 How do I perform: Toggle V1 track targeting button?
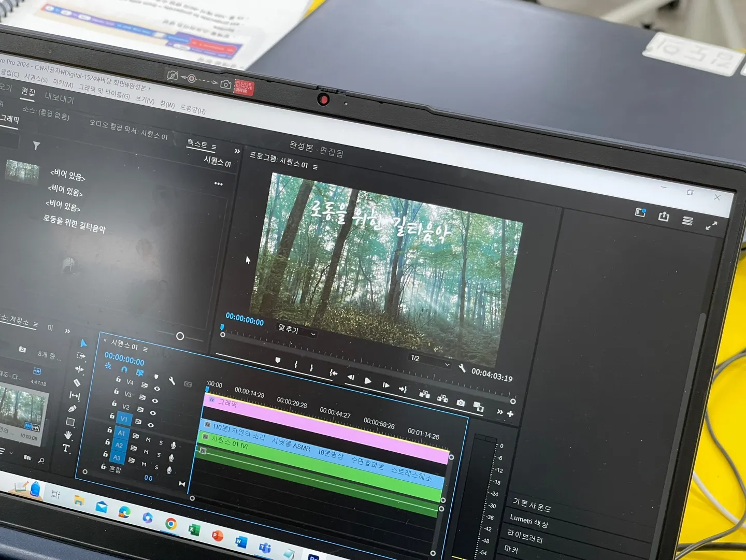(123, 419)
